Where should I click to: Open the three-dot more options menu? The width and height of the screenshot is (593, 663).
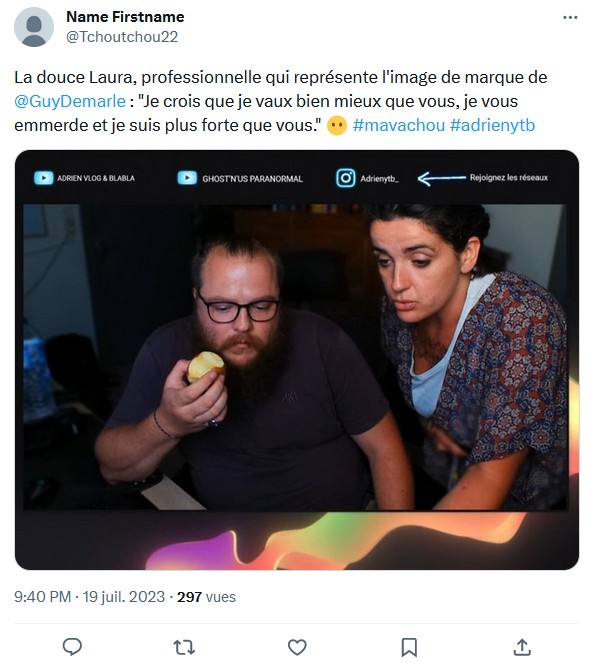pyautogui.click(x=570, y=17)
